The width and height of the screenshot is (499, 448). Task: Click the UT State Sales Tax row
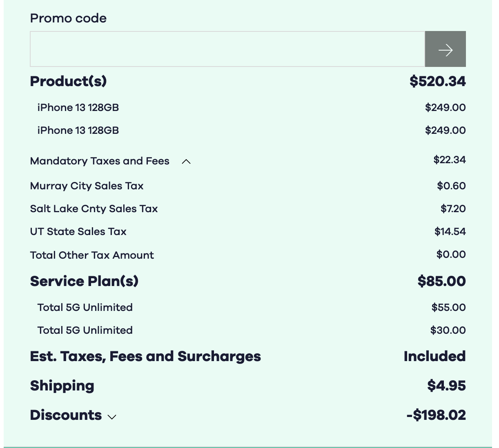78,232
